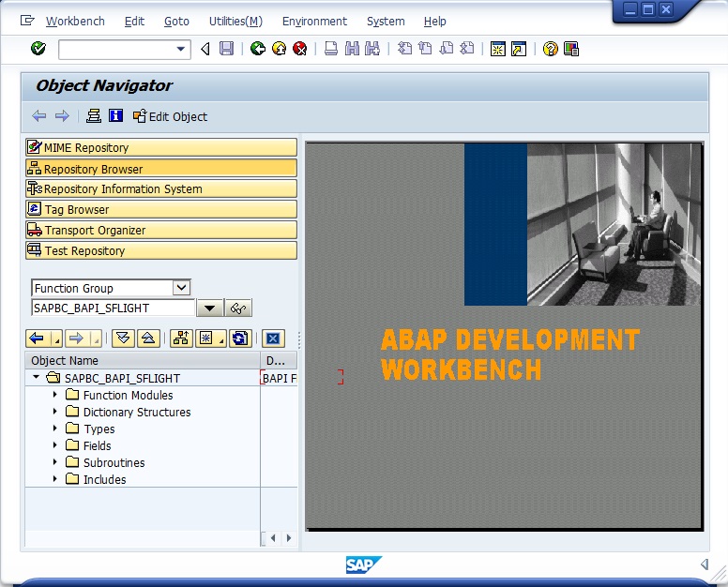Close the object list browser
The width and height of the screenshot is (728, 587).
(273, 339)
